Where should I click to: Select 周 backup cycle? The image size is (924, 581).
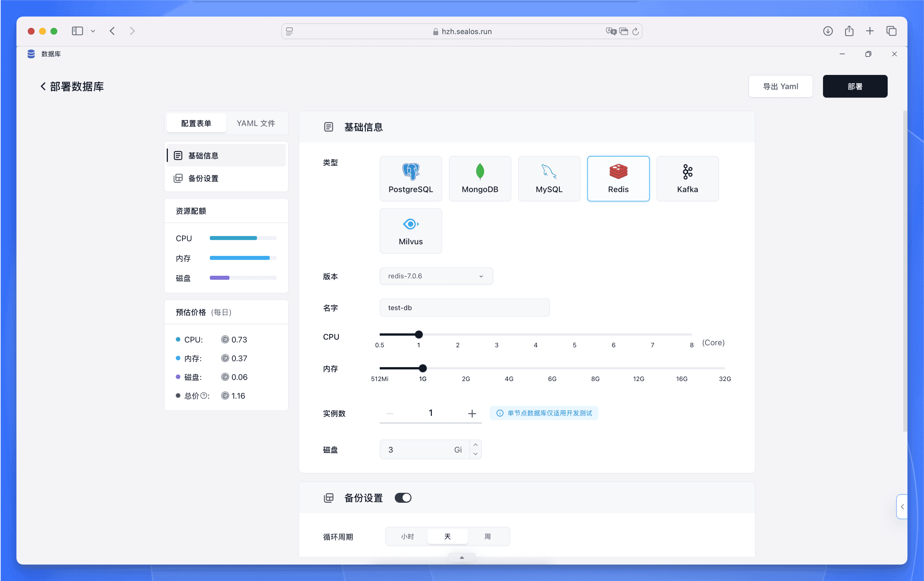pyautogui.click(x=487, y=536)
